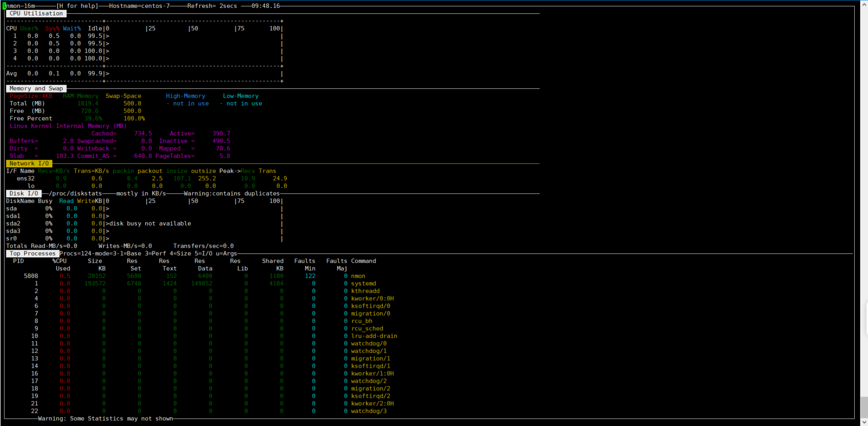Click the Transfers/sec=0.0 total
The height and width of the screenshot is (426, 868).
203,246
